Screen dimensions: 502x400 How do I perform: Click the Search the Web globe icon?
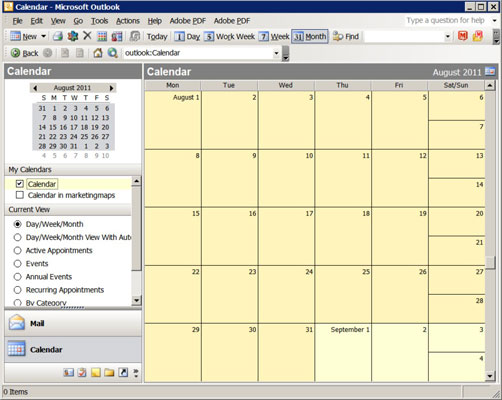point(113,53)
